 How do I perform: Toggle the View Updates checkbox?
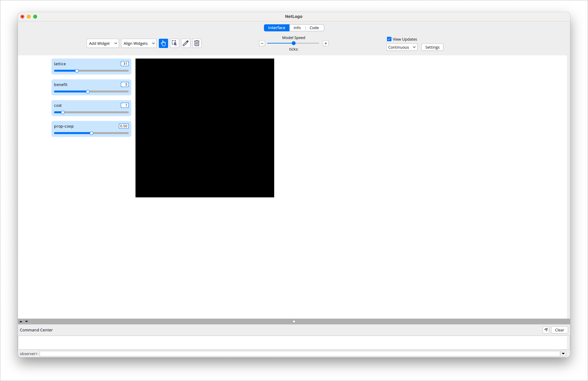coord(389,39)
